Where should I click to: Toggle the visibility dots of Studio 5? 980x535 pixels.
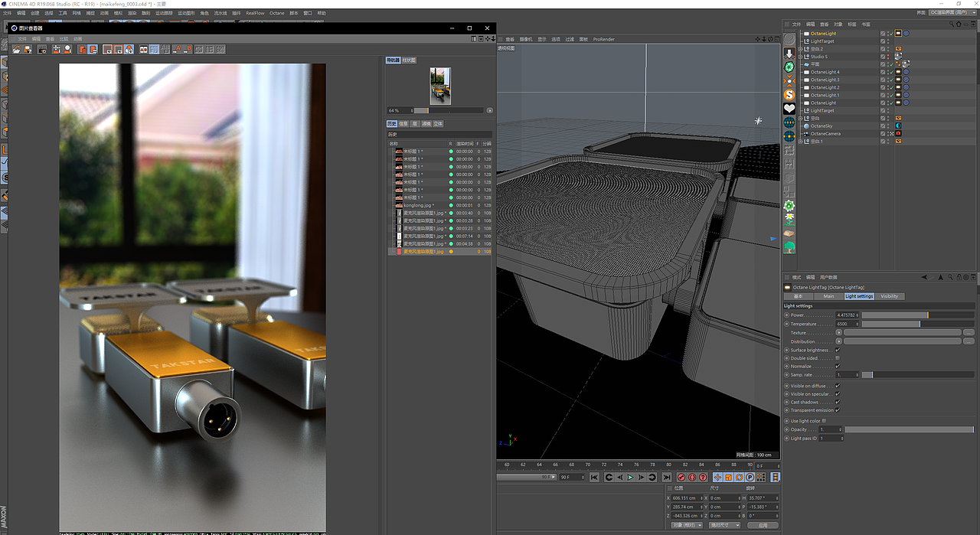tap(888, 57)
